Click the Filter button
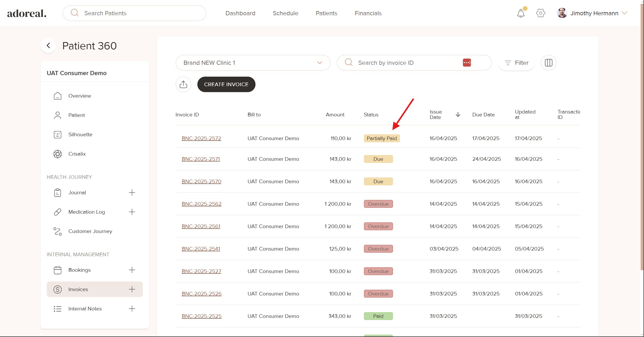 [516, 63]
